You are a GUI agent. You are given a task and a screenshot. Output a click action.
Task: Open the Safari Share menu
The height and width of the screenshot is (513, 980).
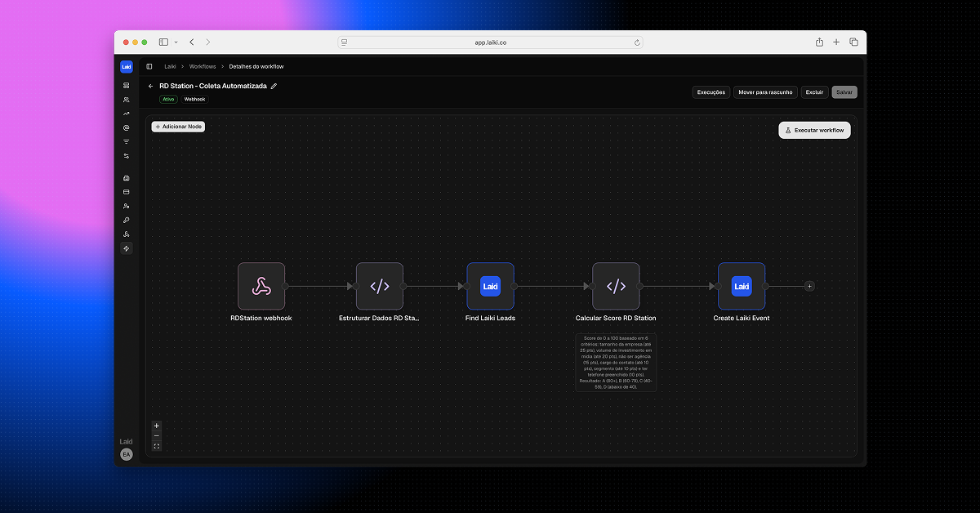pyautogui.click(x=819, y=42)
